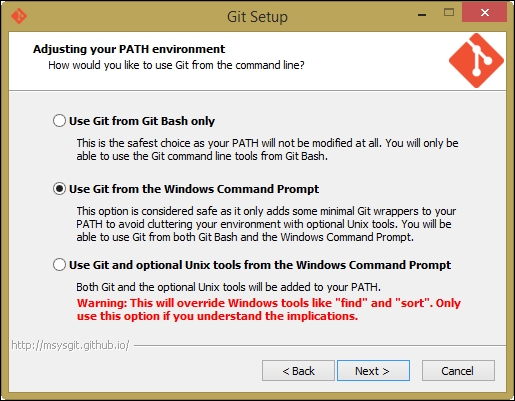Open the msysgit.github.io link

point(70,345)
